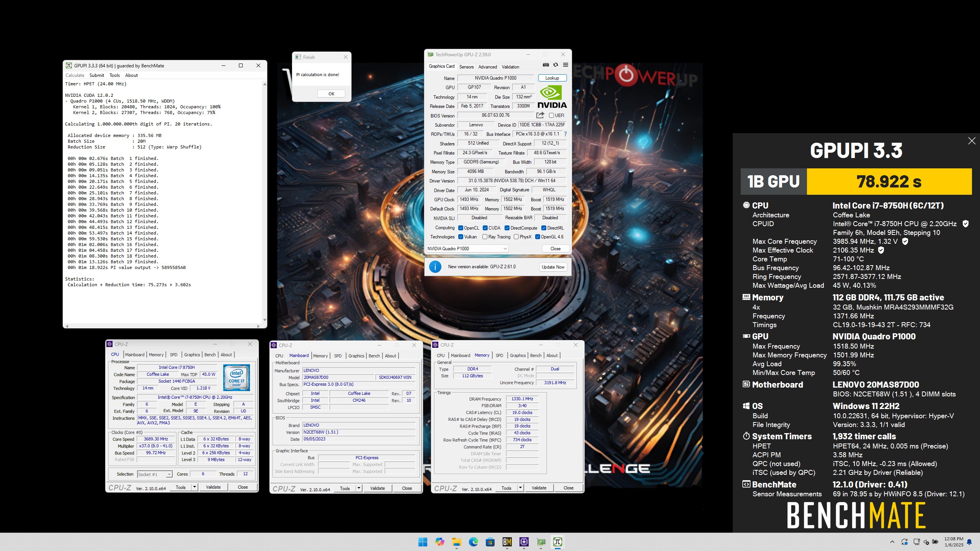Toggle the CUDA checkbox
Viewport: 980px width, 551px height.
coord(485,228)
